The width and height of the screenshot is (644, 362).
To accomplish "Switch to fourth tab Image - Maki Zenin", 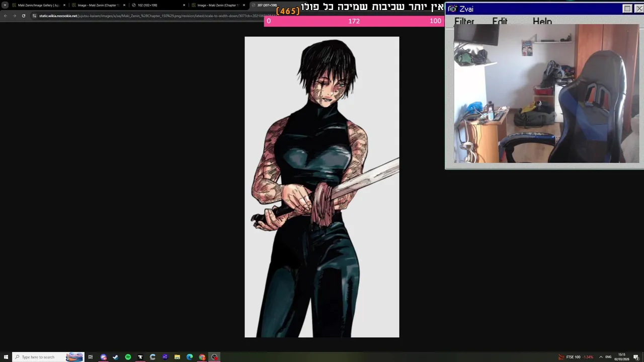I will pyautogui.click(x=217, y=5).
